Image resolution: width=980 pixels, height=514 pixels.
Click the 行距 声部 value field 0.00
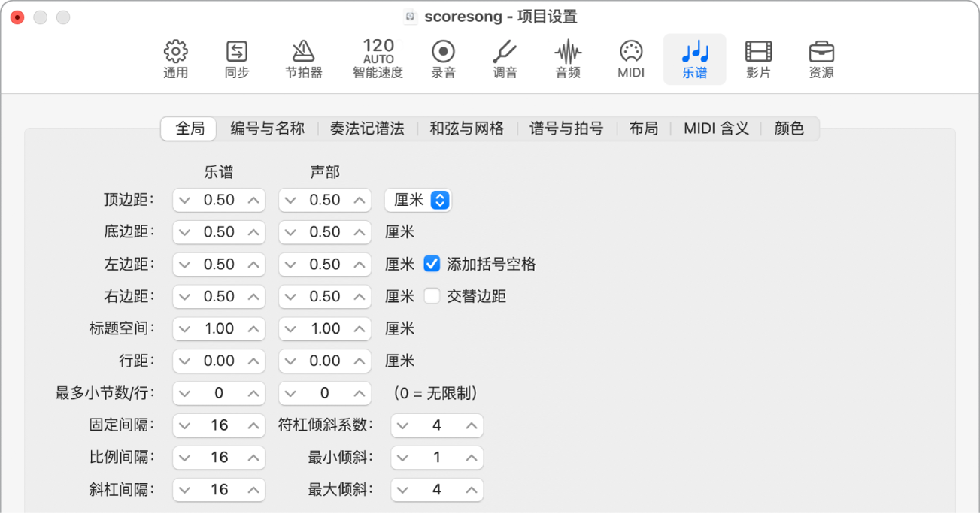[x=325, y=361]
